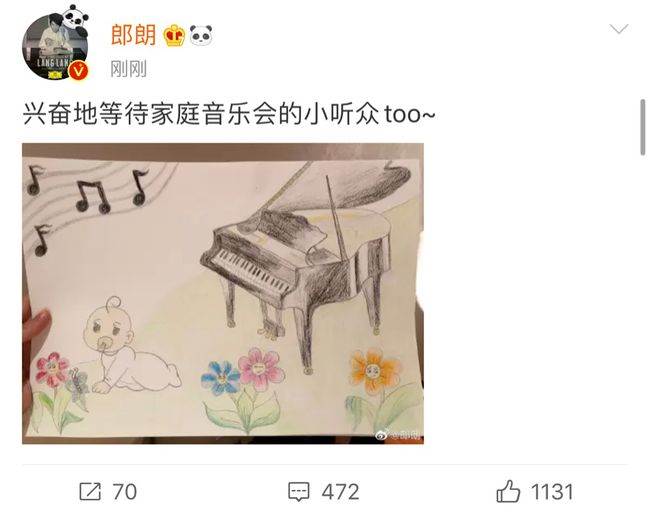Tap the comment count 472
This screenshot has width=650, height=513.
340,492
